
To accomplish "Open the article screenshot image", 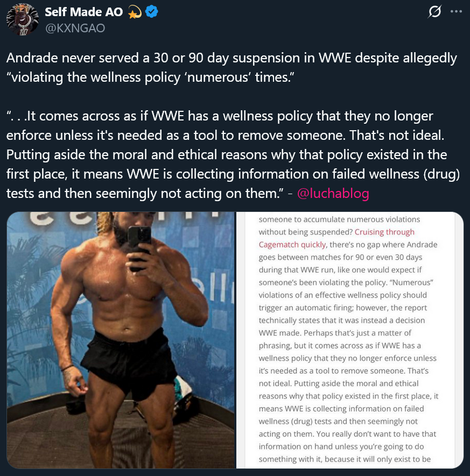I will pyautogui.click(x=350, y=340).
